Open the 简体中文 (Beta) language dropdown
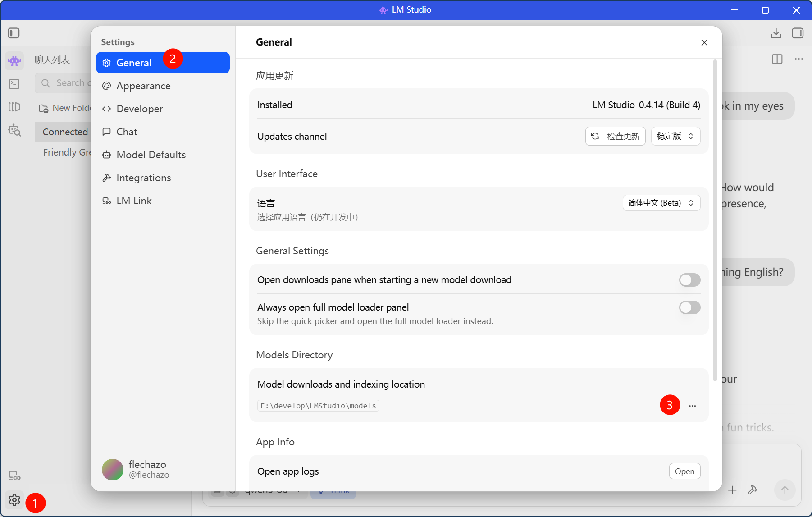This screenshot has width=812, height=517. click(661, 203)
